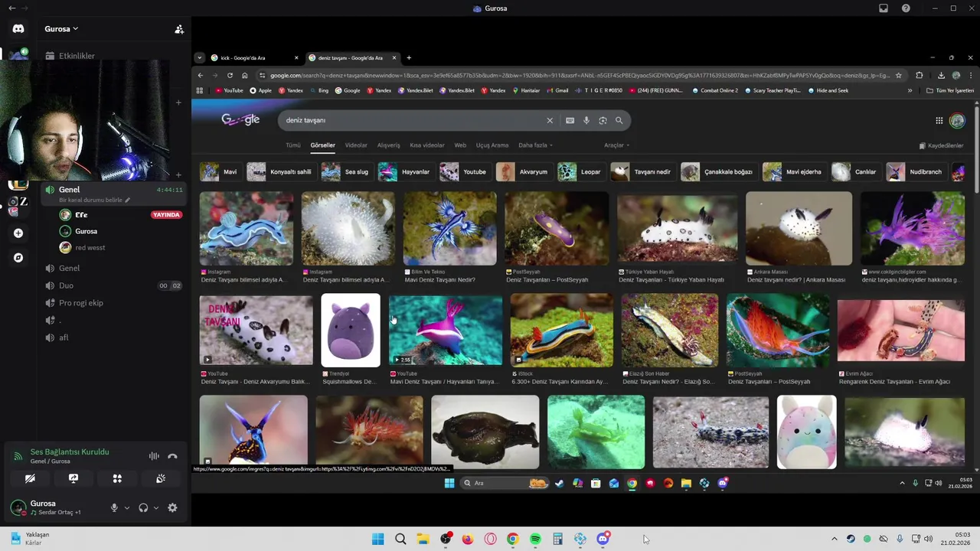Filter images by Nudibranch chip

coord(916,171)
